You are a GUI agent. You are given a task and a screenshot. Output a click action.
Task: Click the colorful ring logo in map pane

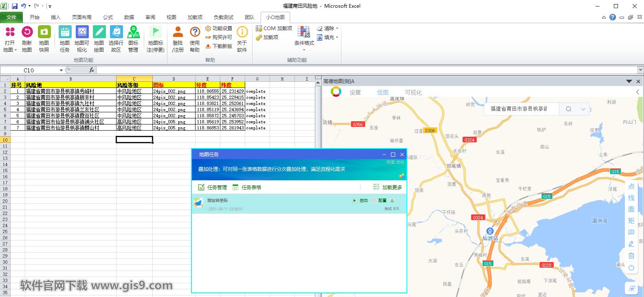click(x=336, y=92)
